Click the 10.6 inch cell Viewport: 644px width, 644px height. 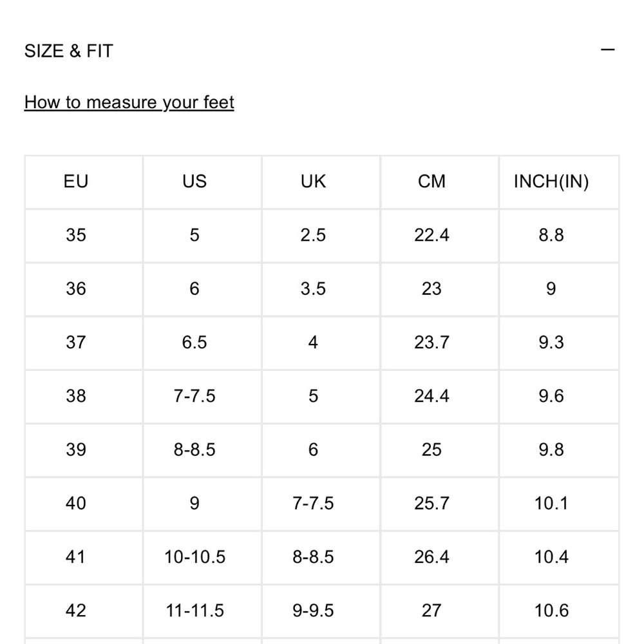pos(551,611)
